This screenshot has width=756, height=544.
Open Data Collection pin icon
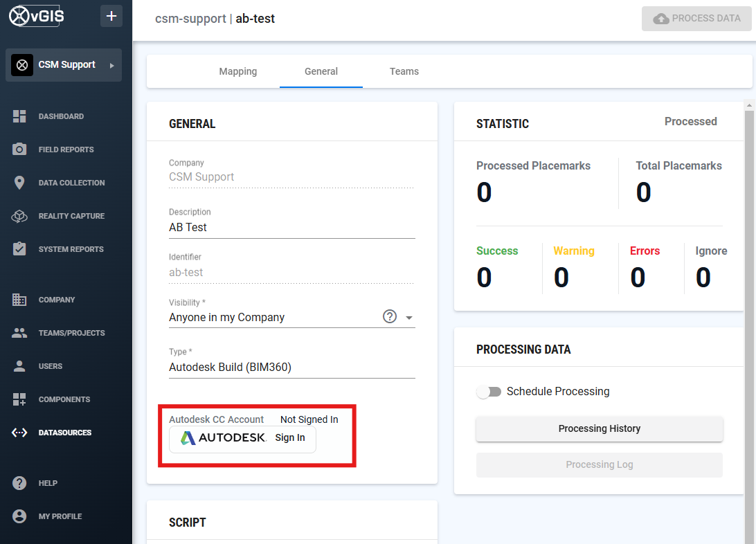click(19, 183)
